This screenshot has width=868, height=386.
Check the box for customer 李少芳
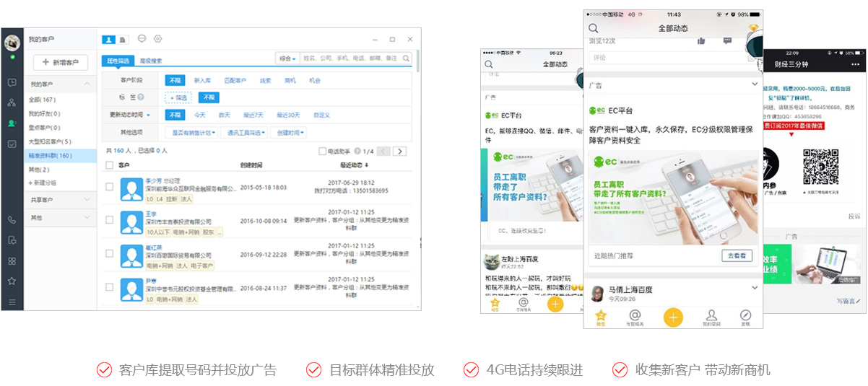pos(109,187)
